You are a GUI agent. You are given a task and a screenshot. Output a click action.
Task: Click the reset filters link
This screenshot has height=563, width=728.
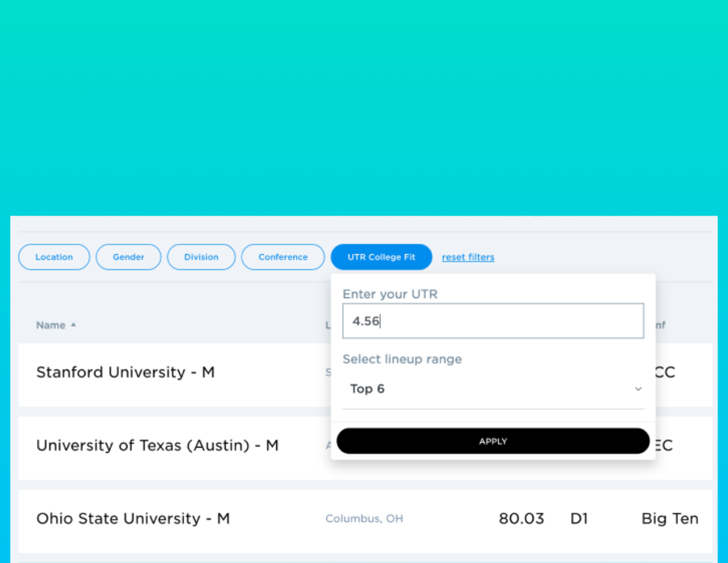point(468,257)
